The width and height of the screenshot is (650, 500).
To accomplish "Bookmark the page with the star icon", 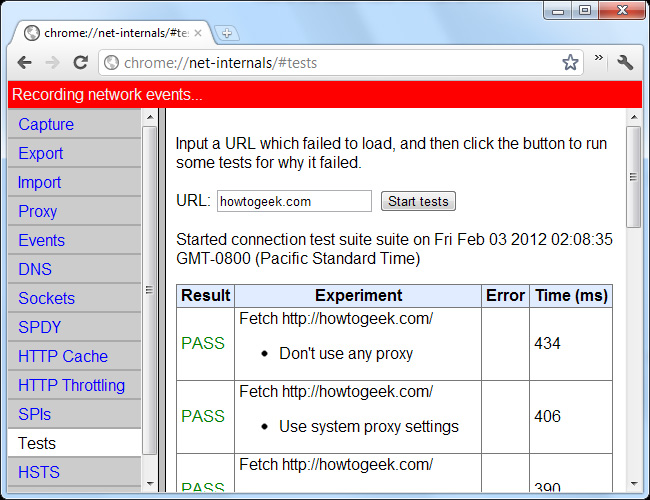I will [x=570, y=63].
